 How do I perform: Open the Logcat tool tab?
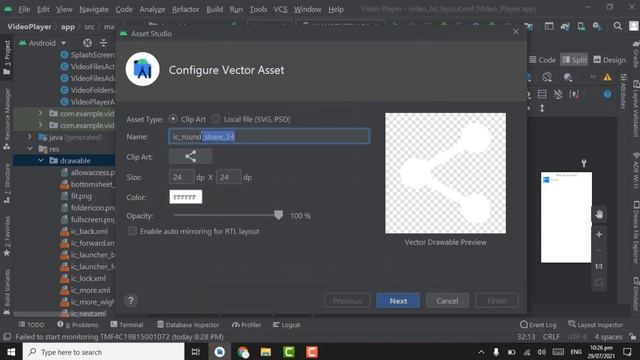[286, 324]
